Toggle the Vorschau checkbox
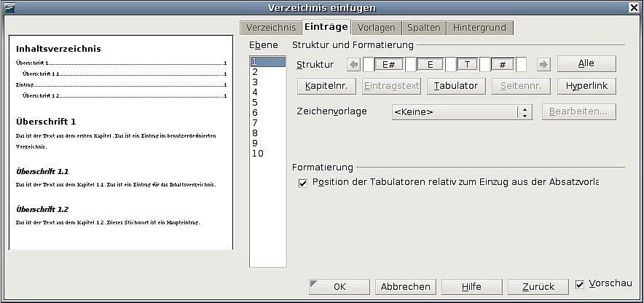 tap(581, 284)
